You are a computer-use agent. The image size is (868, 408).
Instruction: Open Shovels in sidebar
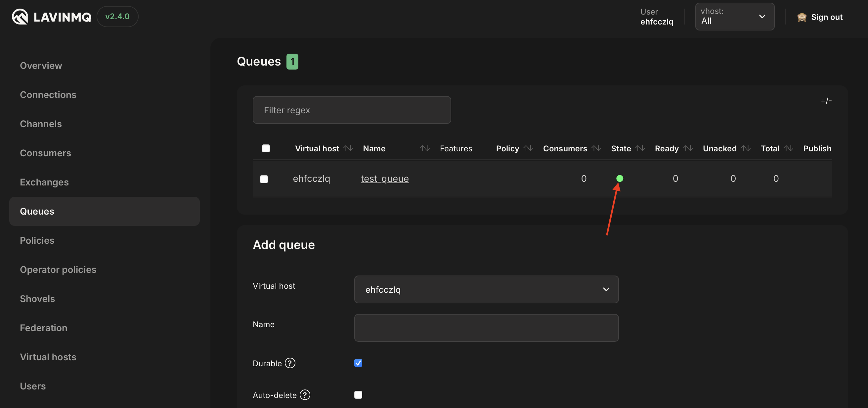(x=37, y=299)
